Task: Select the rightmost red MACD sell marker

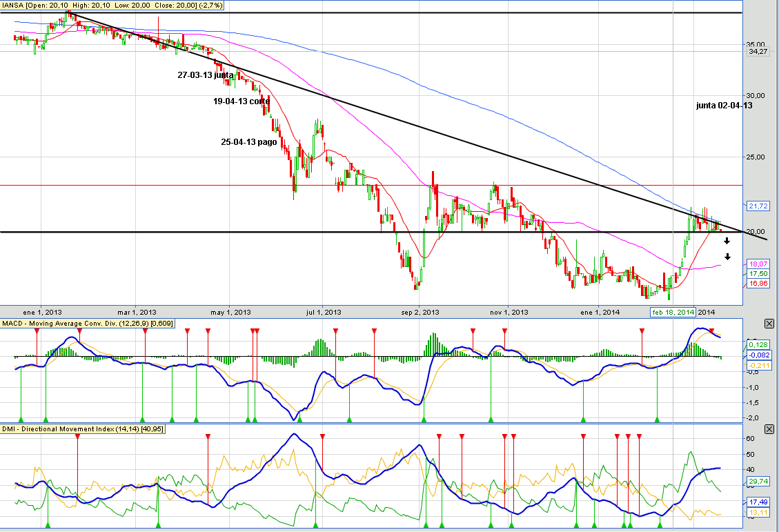Action: [712, 332]
